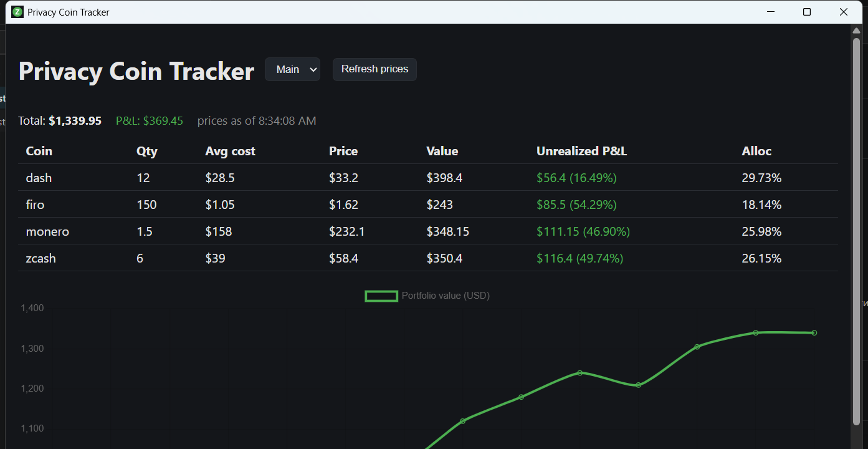Click firo quantity 150
Image resolution: width=868 pixels, height=449 pixels.
(146, 205)
